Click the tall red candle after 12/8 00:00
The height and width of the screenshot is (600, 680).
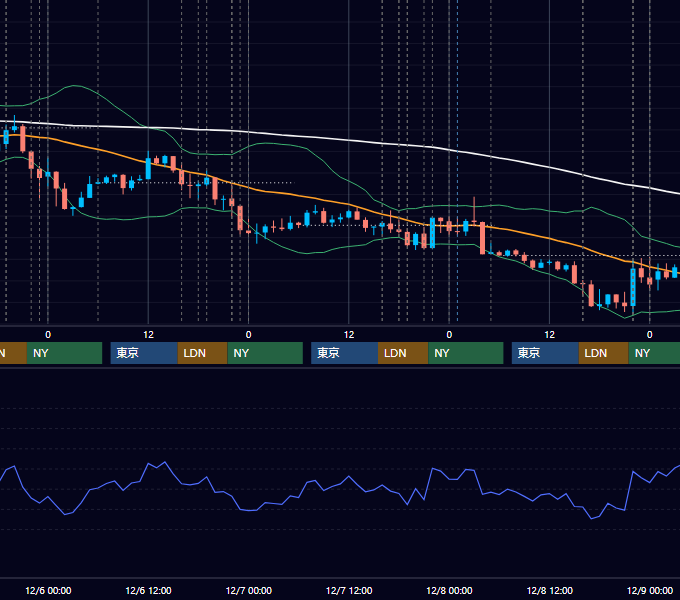tap(482, 238)
